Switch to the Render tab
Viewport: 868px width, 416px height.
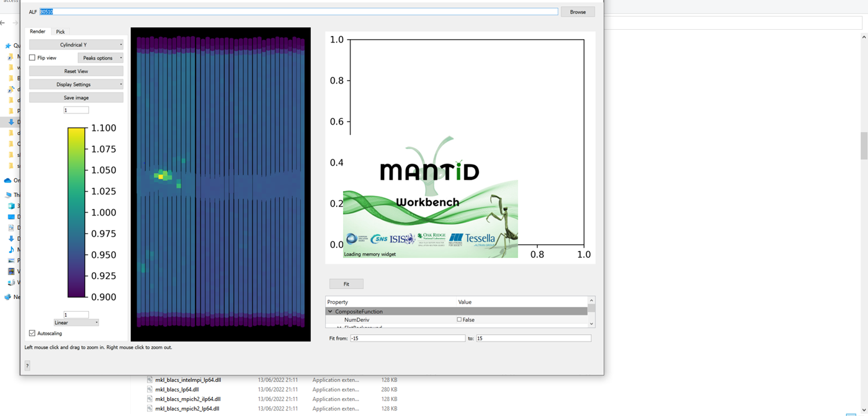tap(37, 32)
